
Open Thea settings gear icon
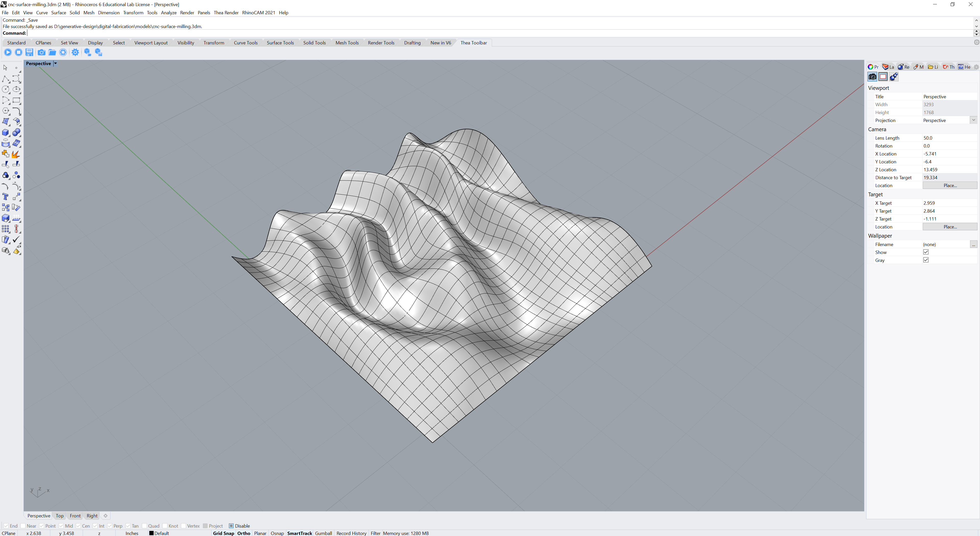pyautogui.click(x=75, y=52)
